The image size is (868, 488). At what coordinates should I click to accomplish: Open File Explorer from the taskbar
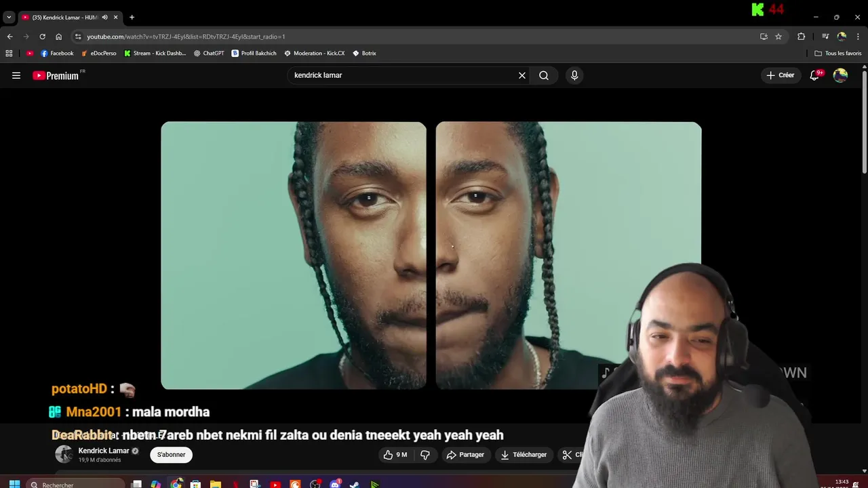point(216,485)
